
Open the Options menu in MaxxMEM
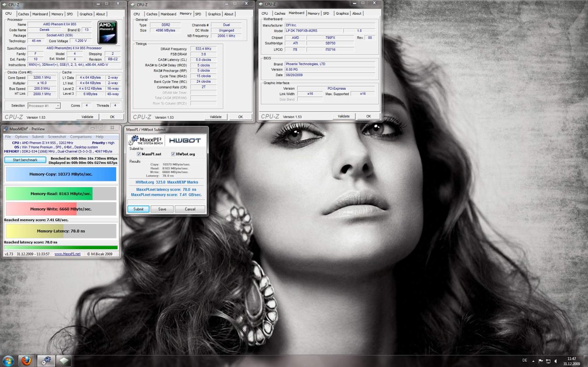pyautogui.click(x=21, y=137)
